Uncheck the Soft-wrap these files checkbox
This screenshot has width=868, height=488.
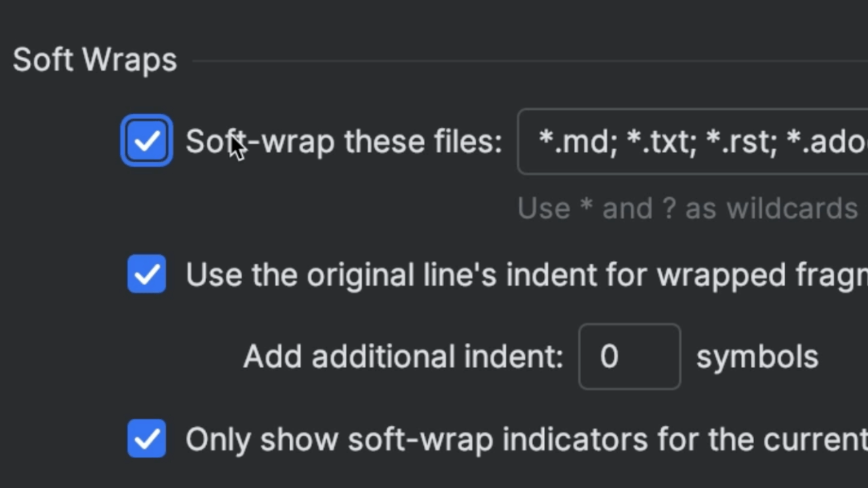146,140
